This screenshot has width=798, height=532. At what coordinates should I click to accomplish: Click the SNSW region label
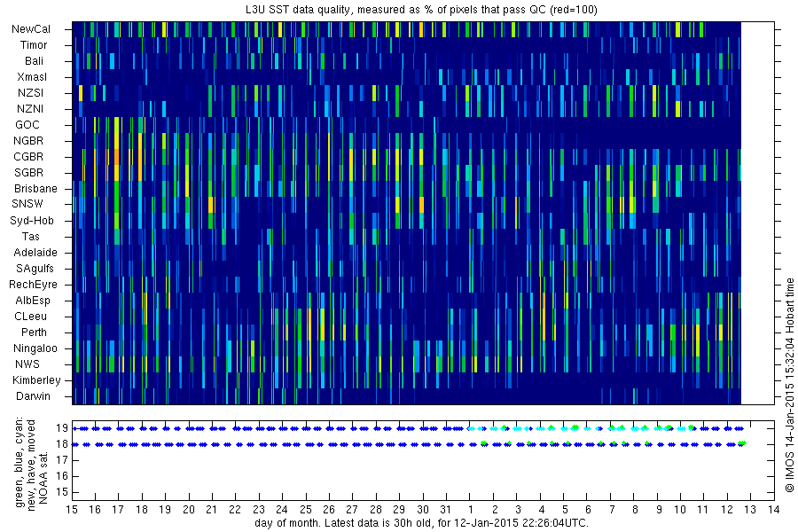pyautogui.click(x=27, y=204)
